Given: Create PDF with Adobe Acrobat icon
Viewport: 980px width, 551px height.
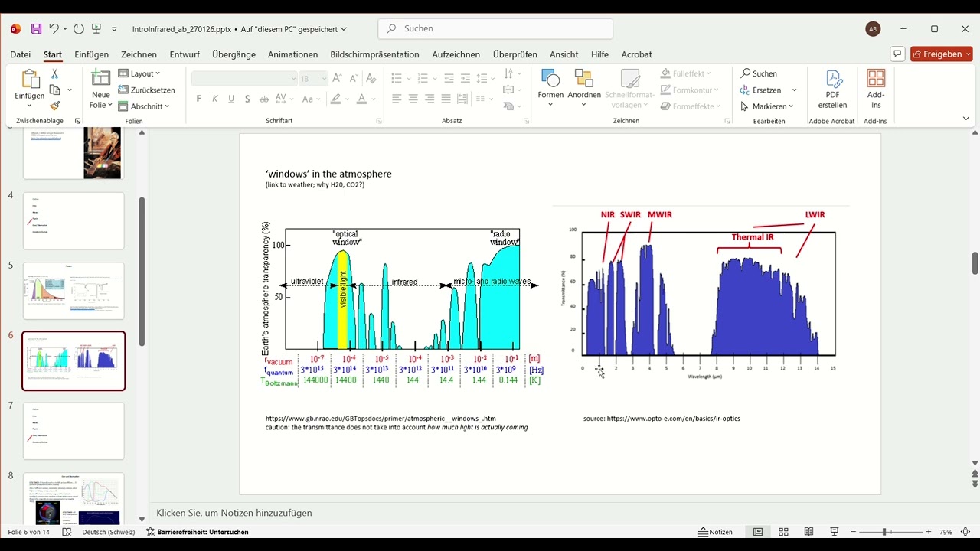Looking at the screenshot, I should click(x=832, y=89).
